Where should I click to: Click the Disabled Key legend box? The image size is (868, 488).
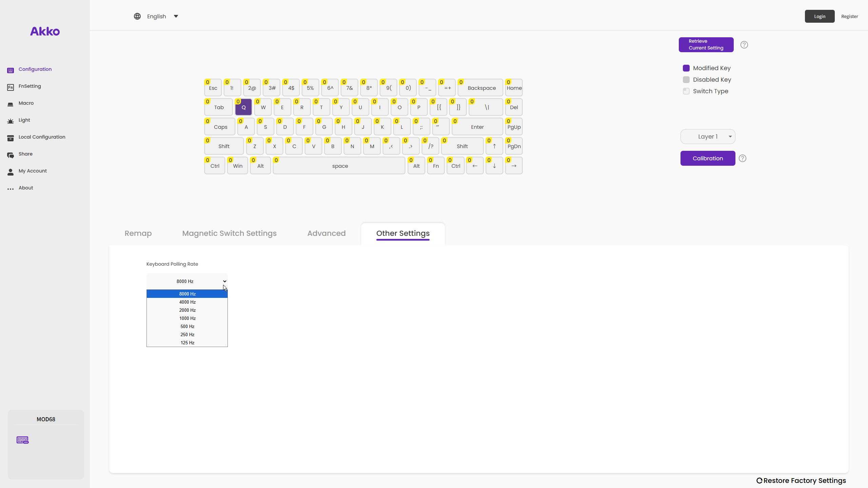[686, 80]
